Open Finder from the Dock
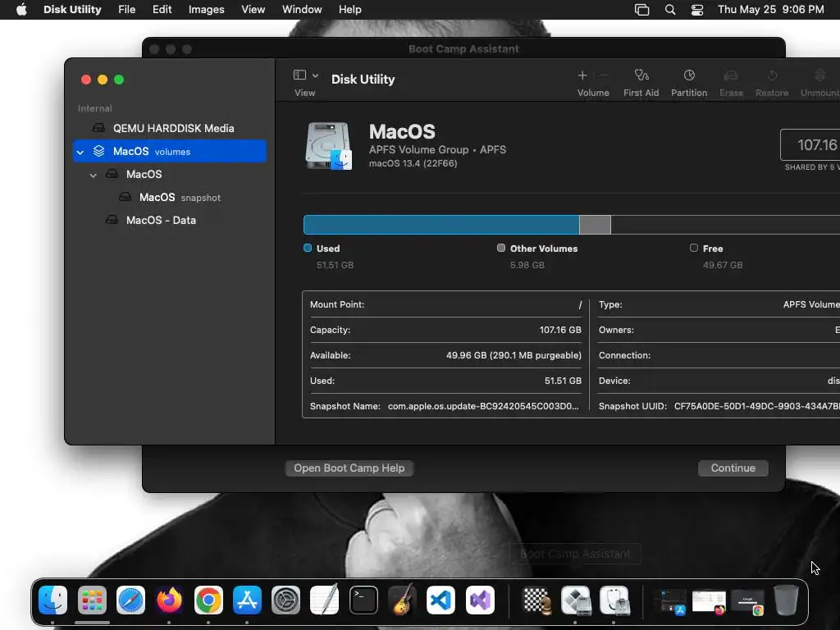The image size is (840, 630). (53, 600)
